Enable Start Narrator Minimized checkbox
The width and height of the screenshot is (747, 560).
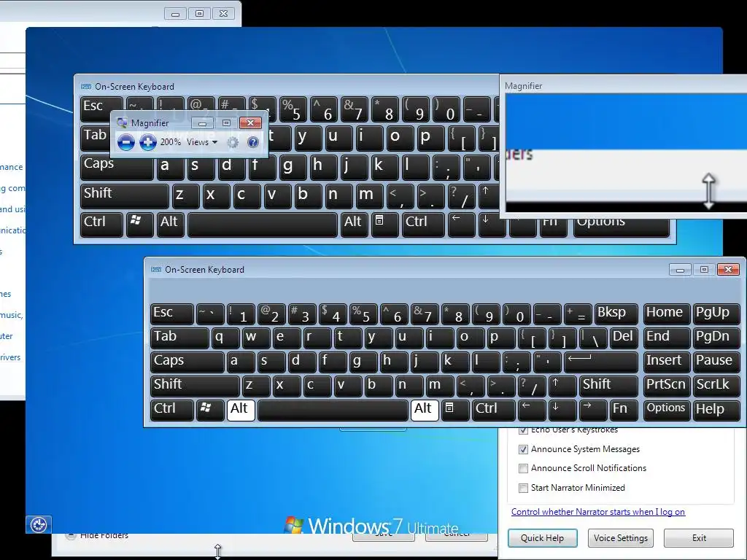click(x=523, y=488)
